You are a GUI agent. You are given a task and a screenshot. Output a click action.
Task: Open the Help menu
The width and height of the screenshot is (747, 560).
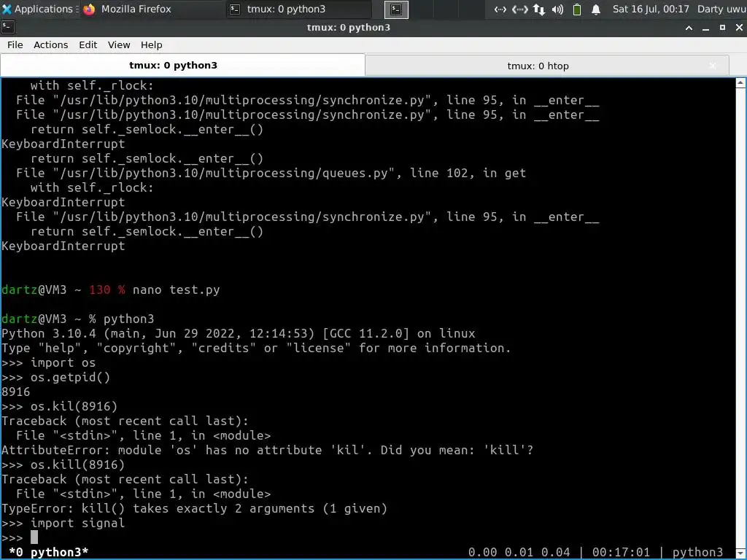coord(151,44)
